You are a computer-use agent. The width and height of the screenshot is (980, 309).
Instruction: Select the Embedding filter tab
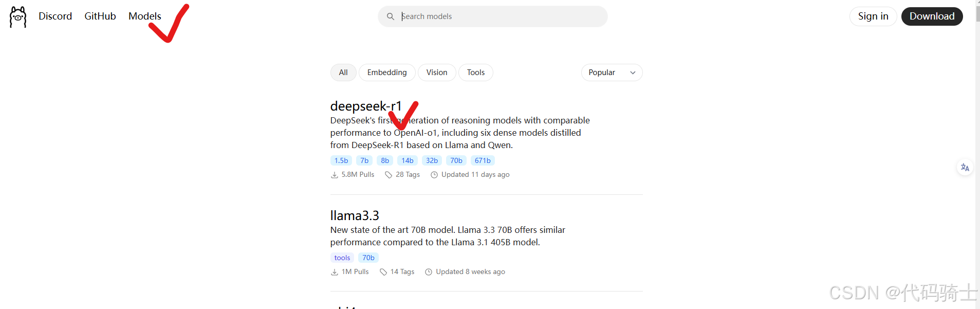tap(387, 72)
